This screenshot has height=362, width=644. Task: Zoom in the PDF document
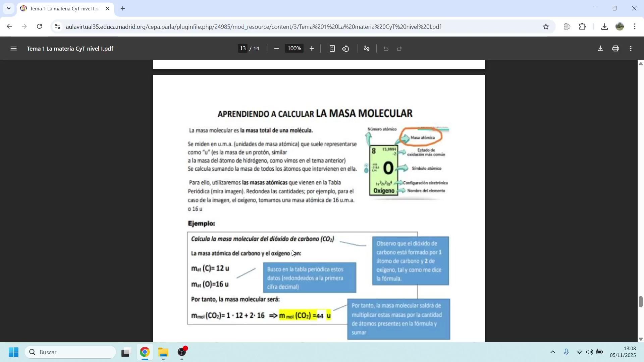click(312, 49)
